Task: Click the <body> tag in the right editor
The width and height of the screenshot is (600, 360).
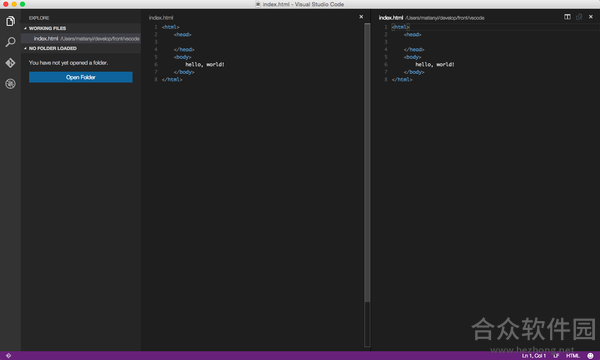Action: (x=412, y=57)
